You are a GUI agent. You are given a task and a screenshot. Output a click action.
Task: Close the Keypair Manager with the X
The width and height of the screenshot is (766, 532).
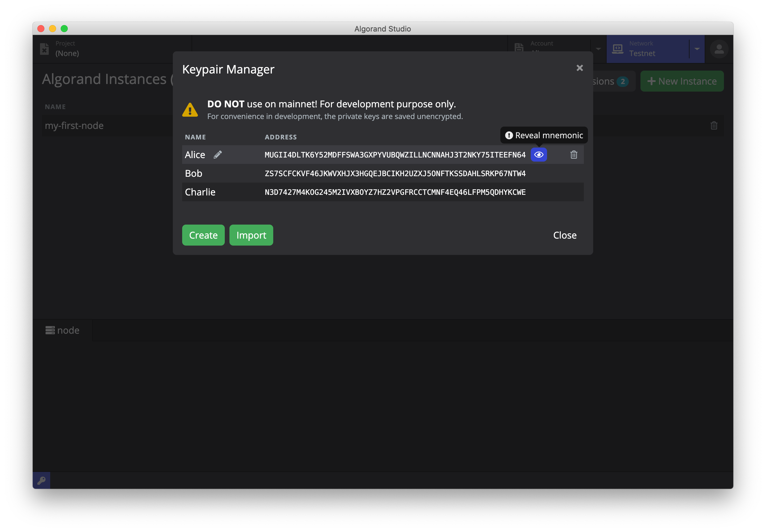pos(579,68)
